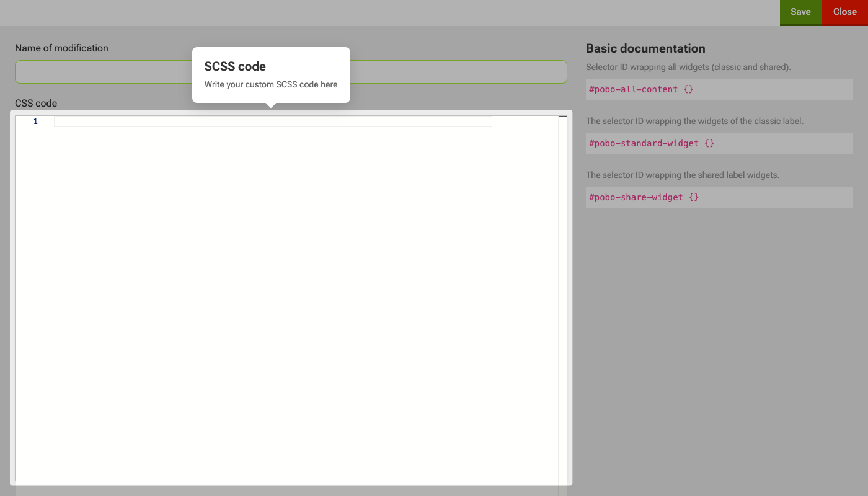Click 'Selector ID wrapping all widgets' description
The height and width of the screenshot is (496, 868).
point(688,67)
